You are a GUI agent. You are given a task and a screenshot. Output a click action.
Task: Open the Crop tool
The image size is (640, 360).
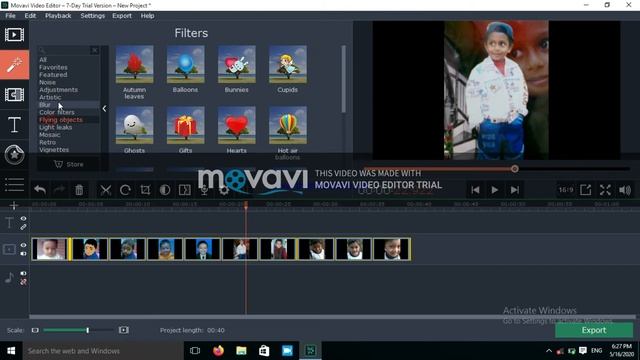[145, 190]
